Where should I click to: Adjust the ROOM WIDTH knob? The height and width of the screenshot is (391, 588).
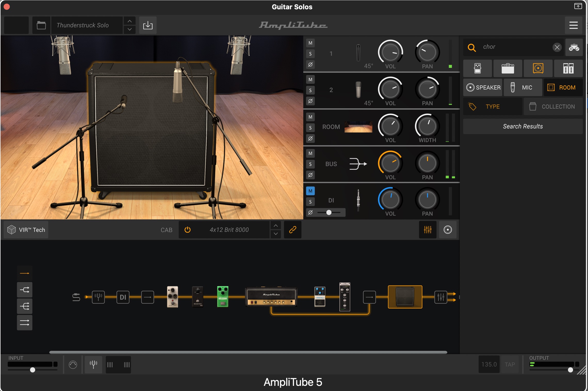click(x=427, y=126)
